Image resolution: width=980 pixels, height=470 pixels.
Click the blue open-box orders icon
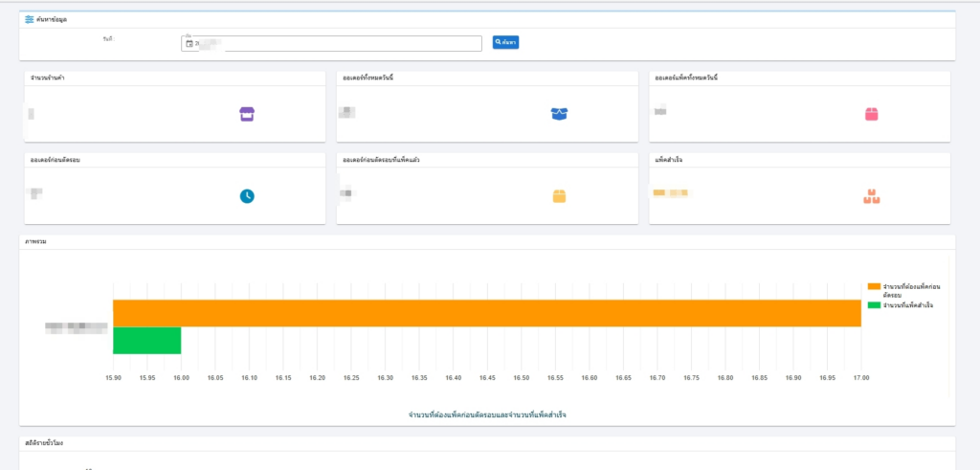[559, 114]
